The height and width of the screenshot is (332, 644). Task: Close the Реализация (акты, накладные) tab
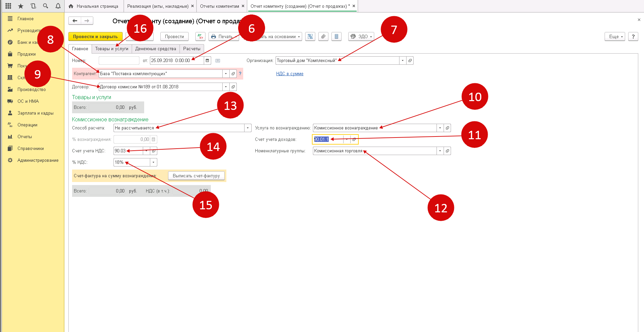coord(192,6)
